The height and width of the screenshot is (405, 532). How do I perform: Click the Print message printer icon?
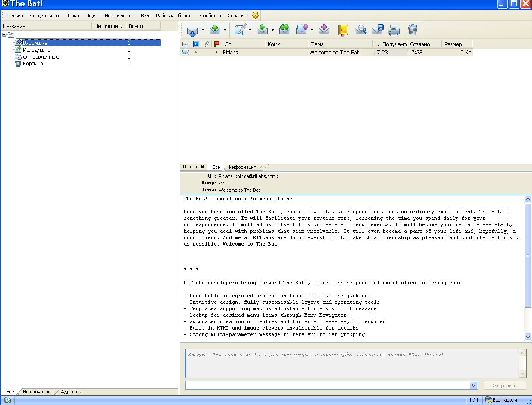393,30
